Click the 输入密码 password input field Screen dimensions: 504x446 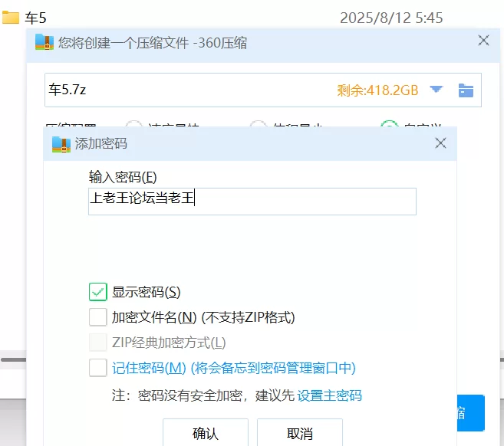[252, 202]
